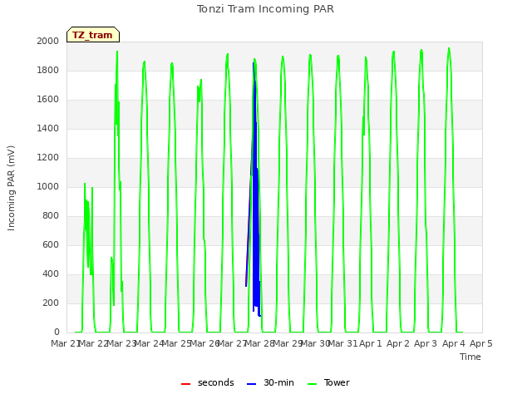Click the Apr 2 x-axis date label
This screenshot has width=532, height=399.
pyautogui.click(x=398, y=343)
